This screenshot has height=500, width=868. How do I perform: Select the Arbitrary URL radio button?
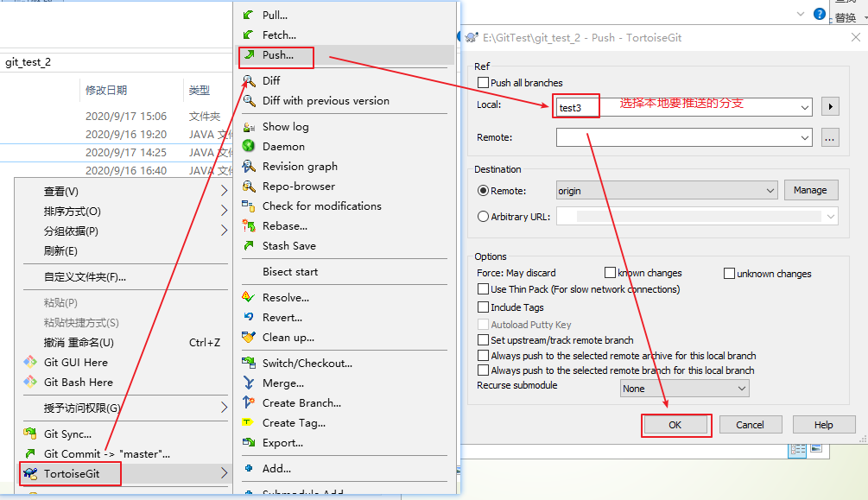[x=484, y=217]
